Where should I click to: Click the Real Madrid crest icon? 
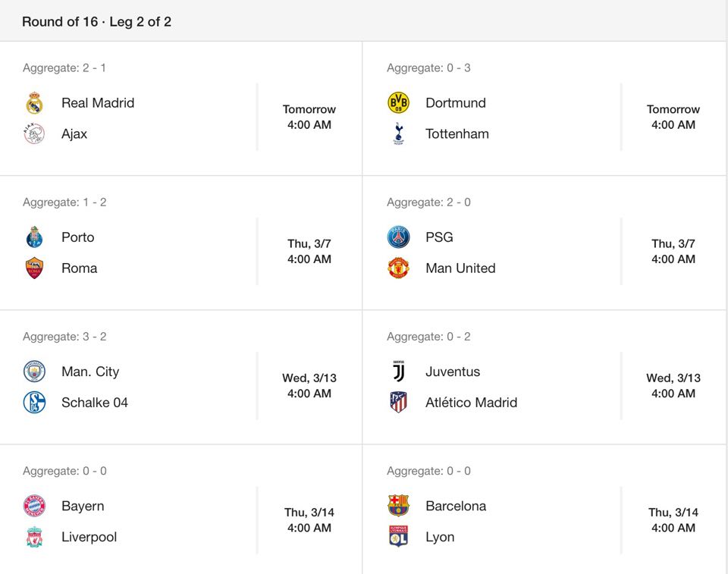(x=34, y=103)
